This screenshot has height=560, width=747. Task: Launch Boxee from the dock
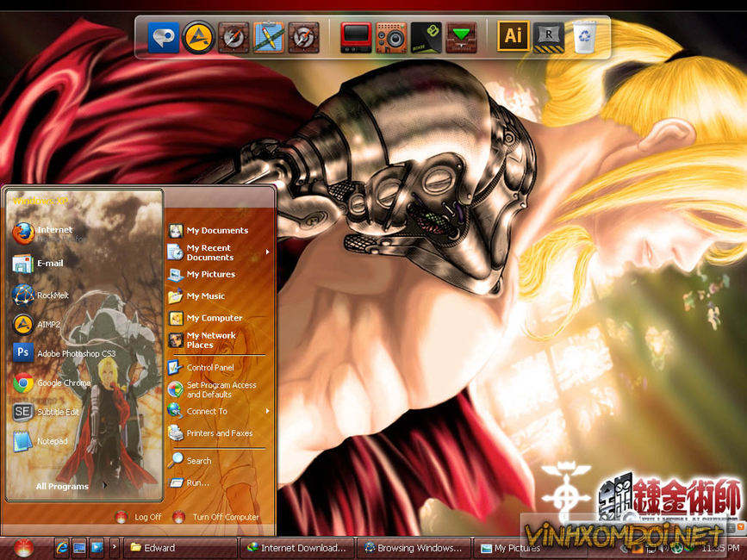coord(426,37)
